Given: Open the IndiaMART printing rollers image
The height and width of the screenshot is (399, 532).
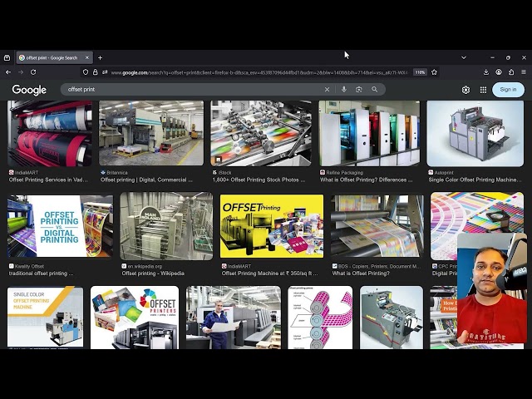Looking at the screenshot, I should [x=50, y=133].
